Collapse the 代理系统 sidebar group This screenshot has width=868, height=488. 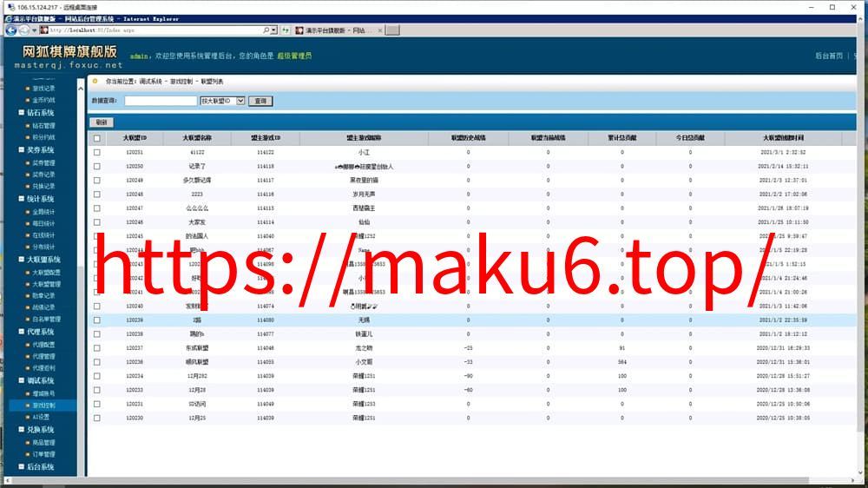tap(21, 331)
